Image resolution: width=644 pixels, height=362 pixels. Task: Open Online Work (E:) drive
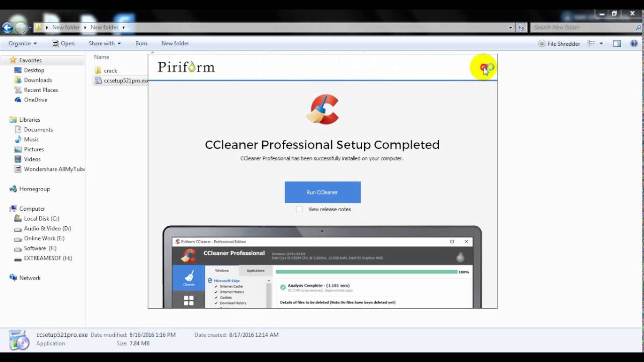44,238
